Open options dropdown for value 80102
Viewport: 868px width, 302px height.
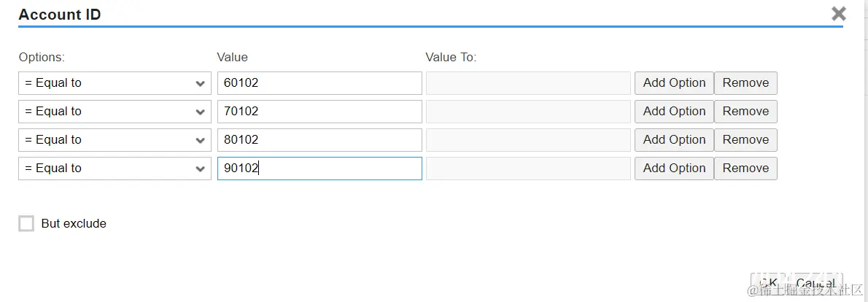115,140
